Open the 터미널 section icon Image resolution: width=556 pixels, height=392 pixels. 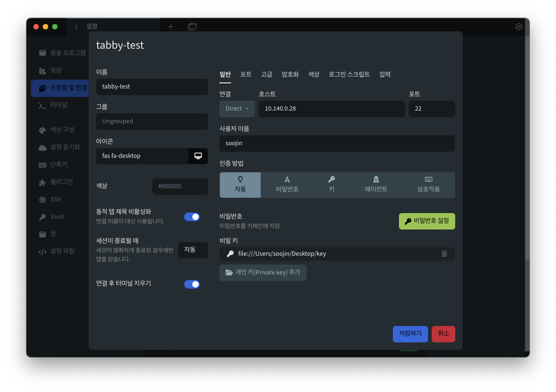[43, 105]
